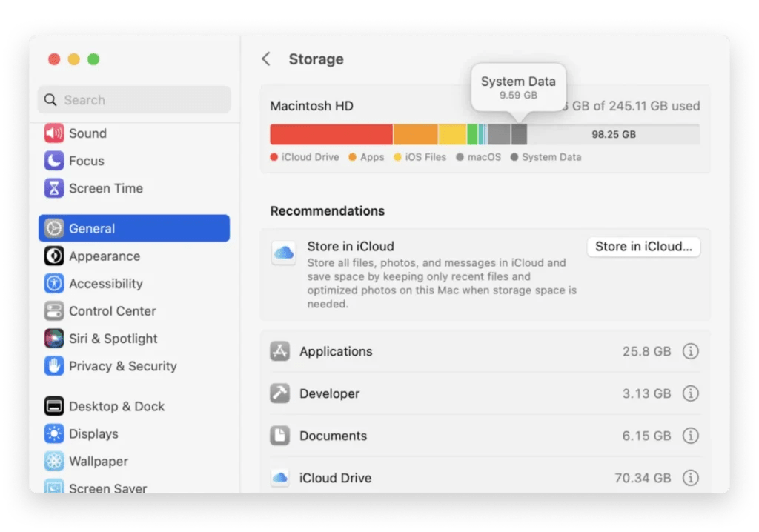The width and height of the screenshot is (759, 532).
Task: View info for the Applications category
Action: [690, 351]
